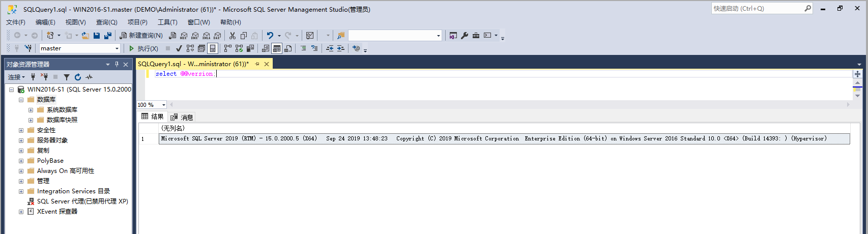868x234 pixels.
Task: Click the DMX query icon
Action: click(195, 36)
